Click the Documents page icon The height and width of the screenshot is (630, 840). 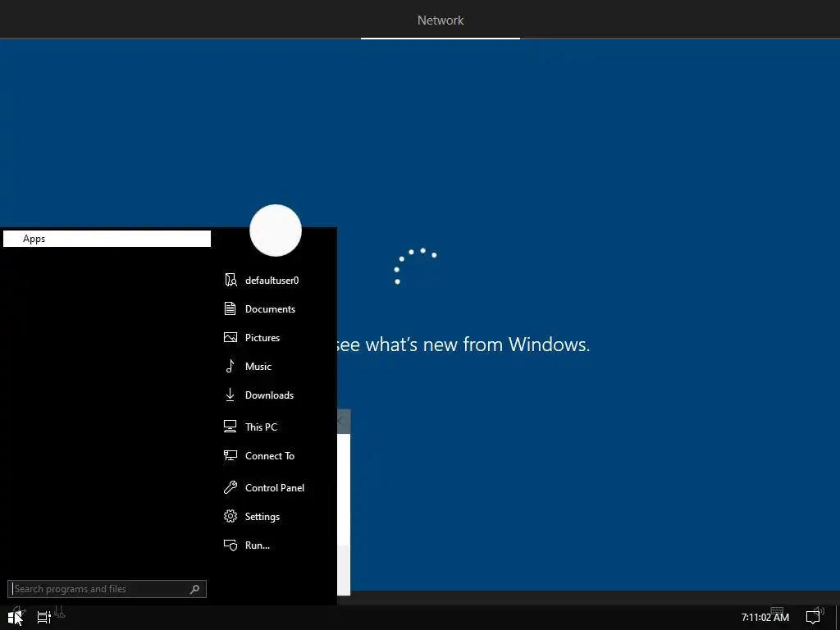click(231, 308)
